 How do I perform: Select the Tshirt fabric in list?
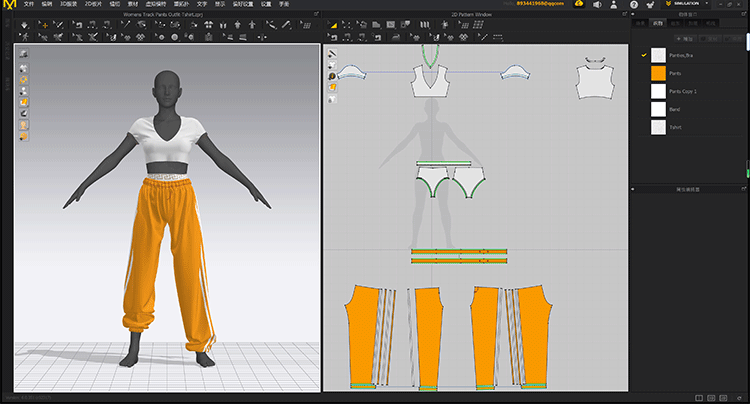[x=674, y=127]
